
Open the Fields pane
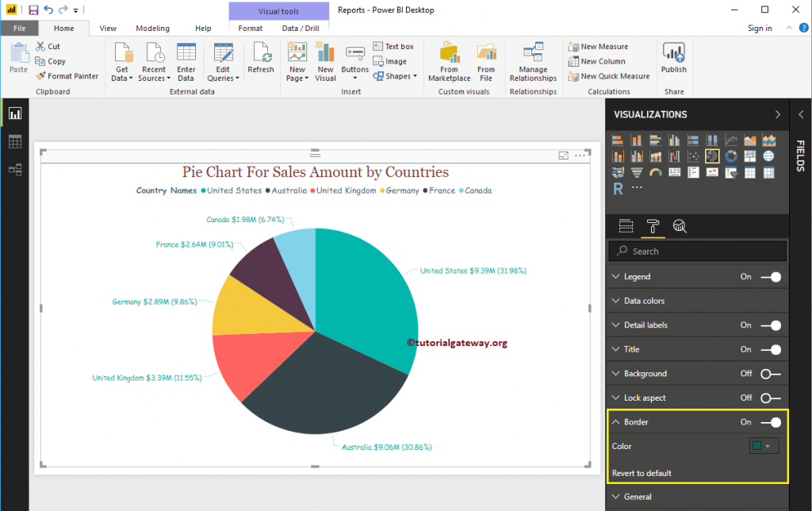(x=801, y=151)
